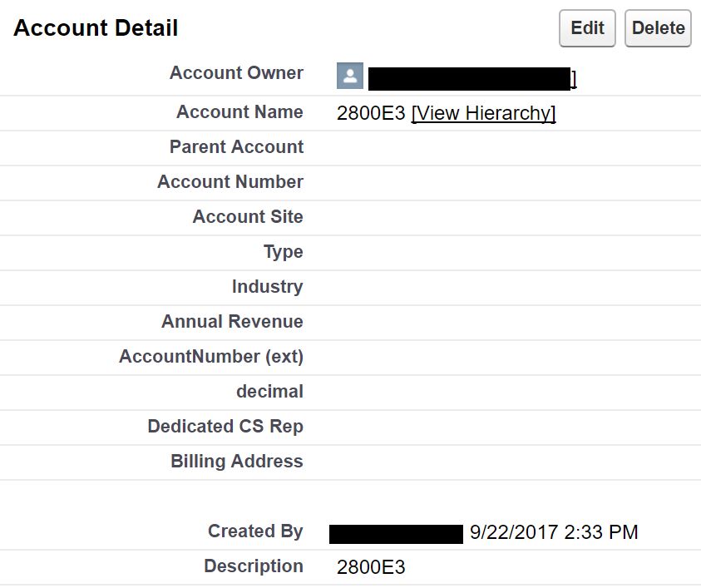701x588 pixels.
Task: Click the AccountNumber (ext) label
Action: point(211,357)
